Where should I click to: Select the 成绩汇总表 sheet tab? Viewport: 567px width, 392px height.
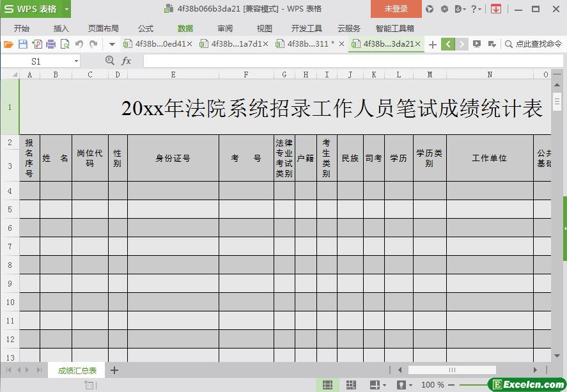point(77,370)
